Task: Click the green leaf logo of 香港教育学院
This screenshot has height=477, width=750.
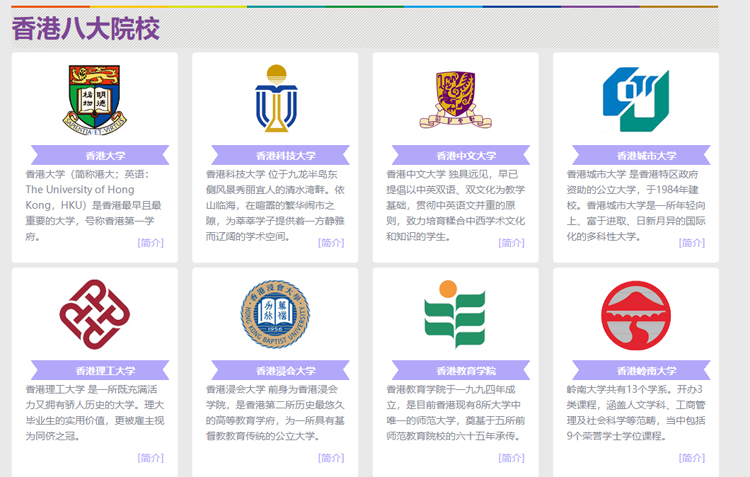Action: pyautogui.click(x=455, y=314)
